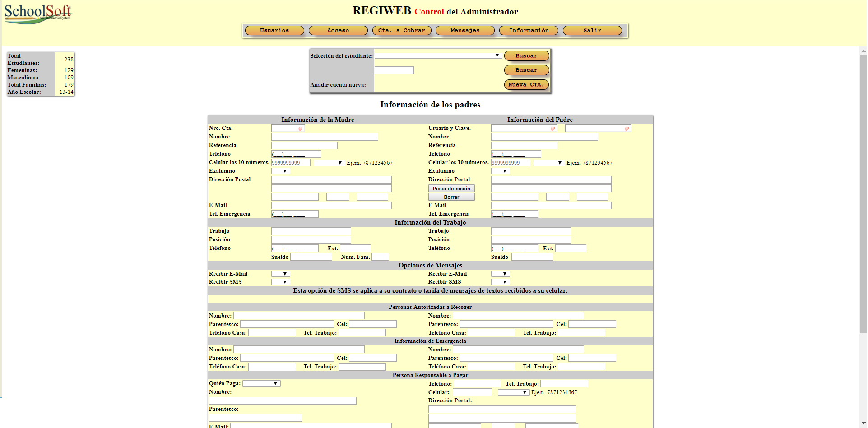Click Buscar next to the search text box

point(526,70)
